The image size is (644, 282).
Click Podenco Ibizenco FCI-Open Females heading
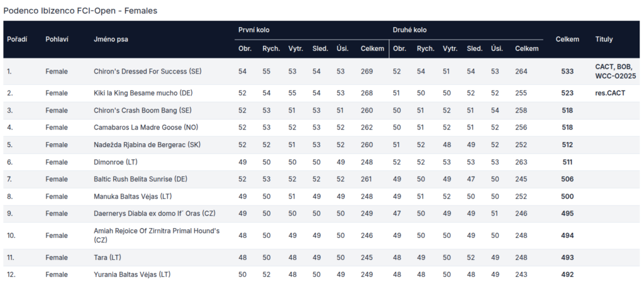pos(80,11)
